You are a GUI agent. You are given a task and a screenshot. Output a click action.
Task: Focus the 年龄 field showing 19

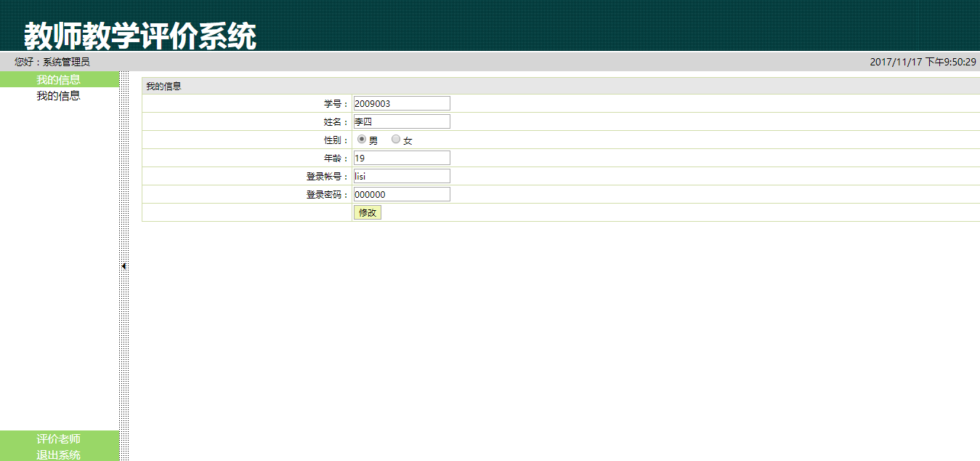coord(402,158)
